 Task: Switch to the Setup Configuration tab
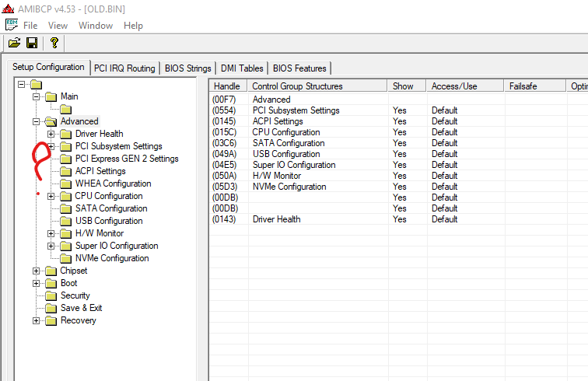click(48, 67)
